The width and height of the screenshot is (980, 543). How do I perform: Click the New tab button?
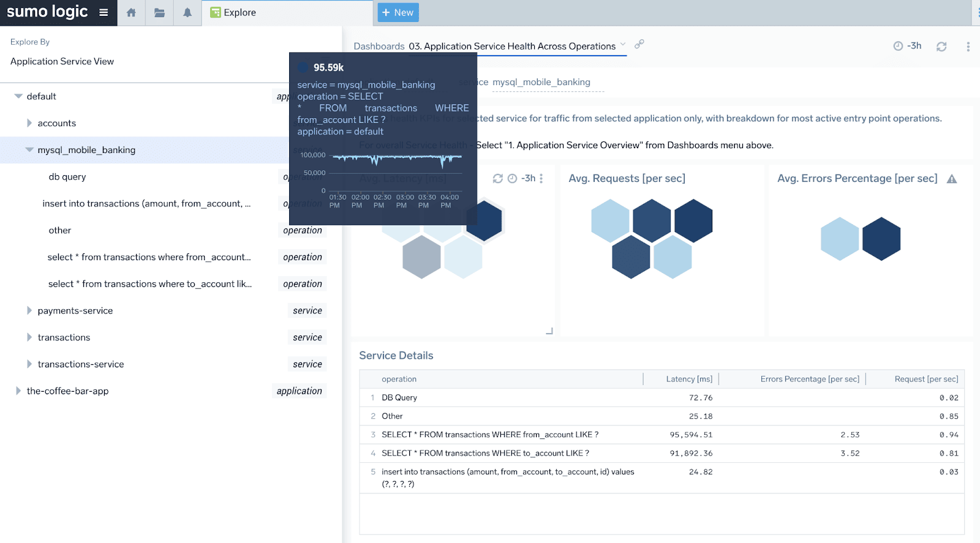coord(398,12)
